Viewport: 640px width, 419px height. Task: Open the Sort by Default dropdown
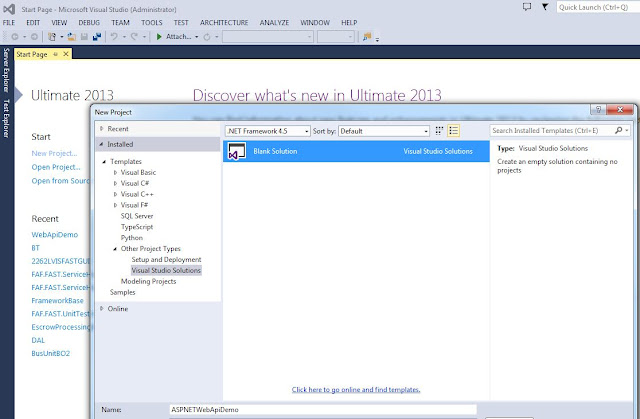tap(384, 131)
